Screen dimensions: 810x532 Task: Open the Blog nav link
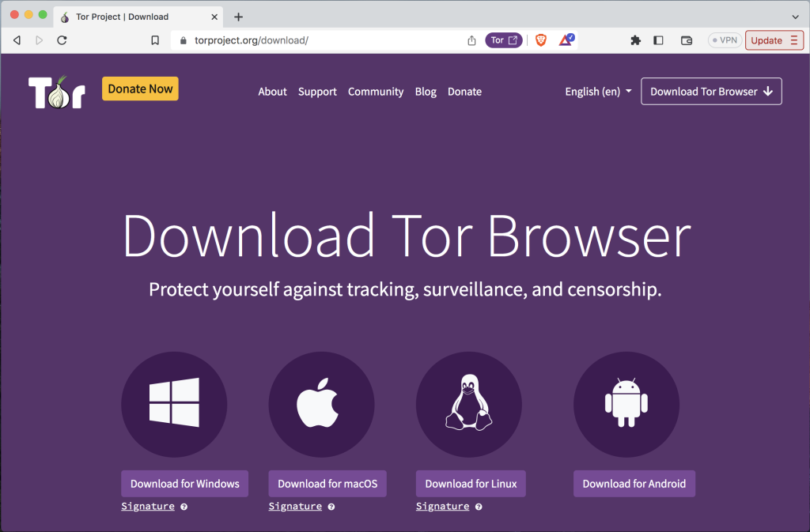(x=426, y=92)
